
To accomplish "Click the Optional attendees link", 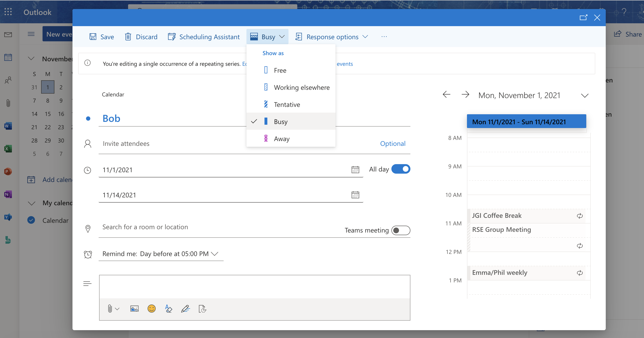I will coord(392,143).
